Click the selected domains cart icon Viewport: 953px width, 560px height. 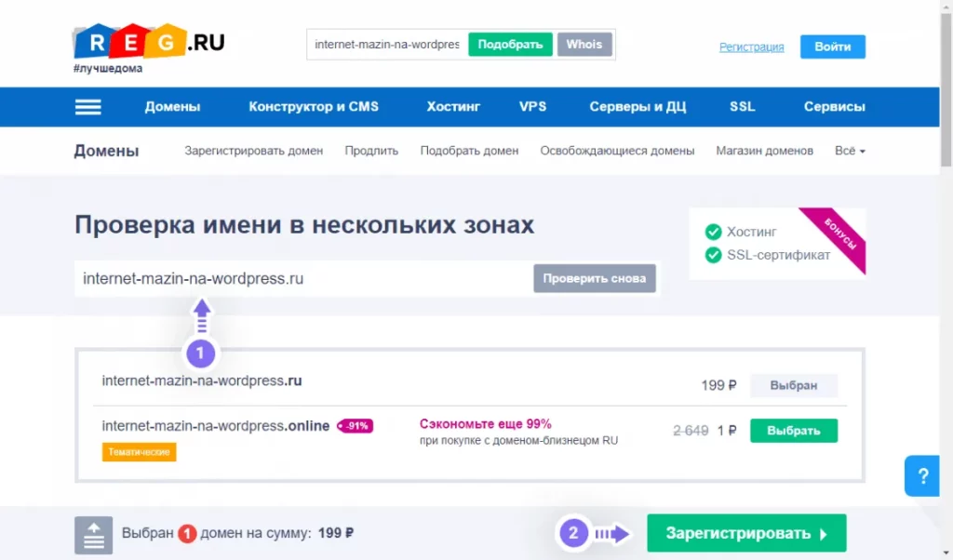(93, 535)
